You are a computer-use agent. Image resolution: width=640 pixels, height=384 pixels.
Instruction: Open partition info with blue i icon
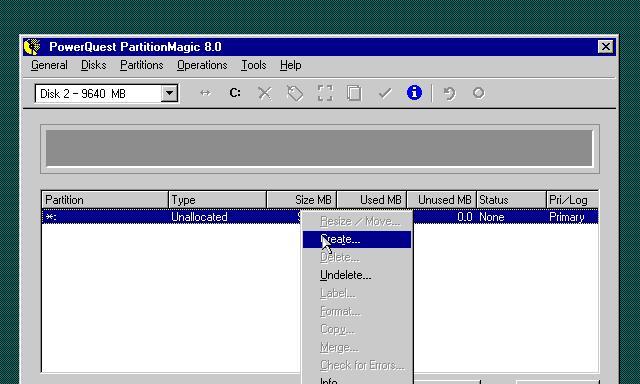414,93
